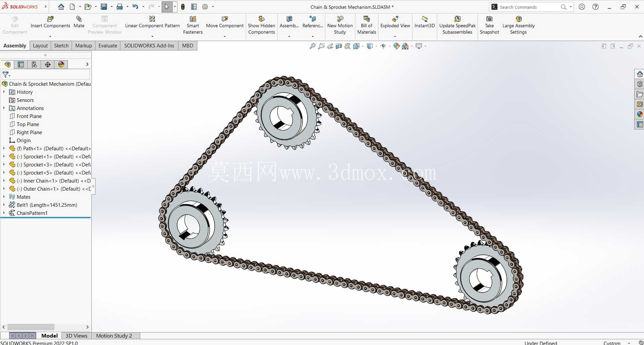Open the DisplayManager tab icon
The width and height of the screenshot is (644, 345).
tap(61, 65)
